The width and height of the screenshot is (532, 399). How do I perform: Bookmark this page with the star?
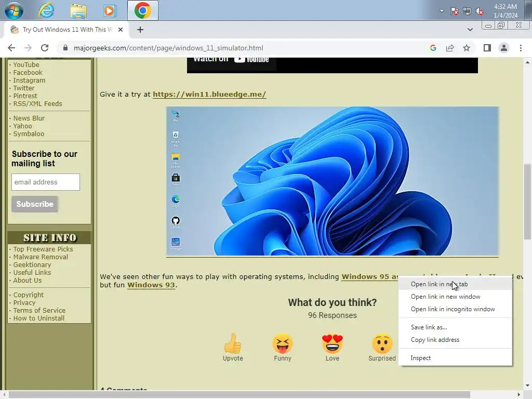click(467, 48)
